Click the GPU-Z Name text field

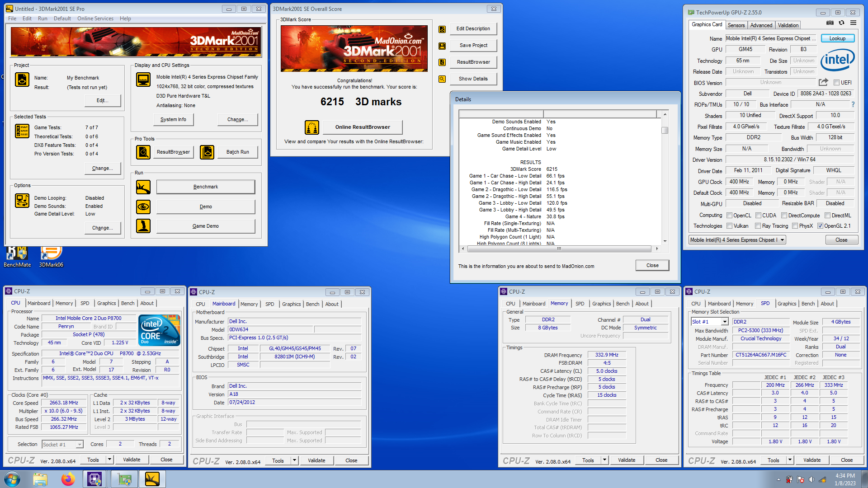point(771,38)
